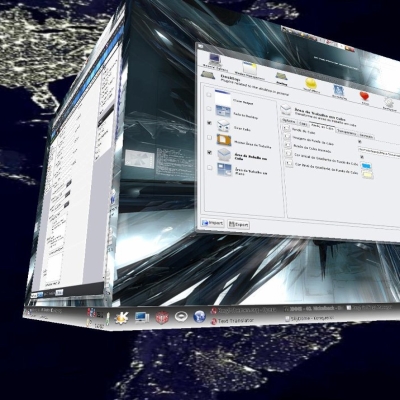Toggle the Fade to Desktop checkbox
The image size is (400, 400).
click(209, 109)
